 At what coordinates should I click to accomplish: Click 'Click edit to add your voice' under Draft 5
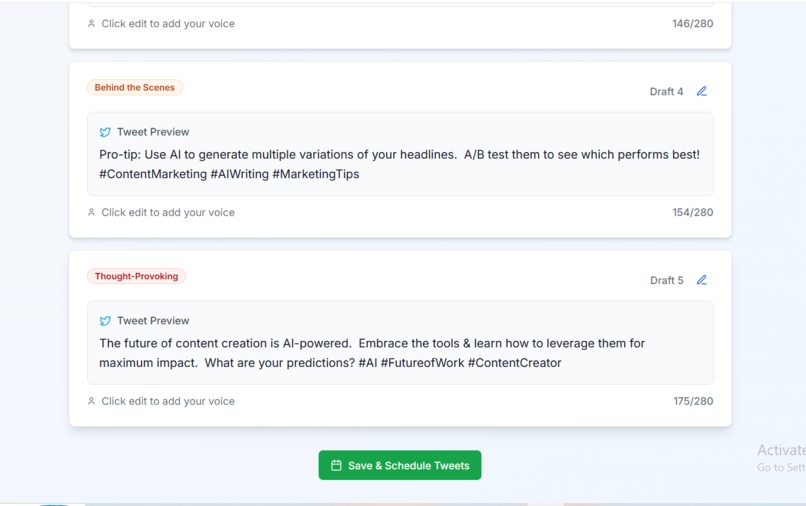(x=168, y=401)
